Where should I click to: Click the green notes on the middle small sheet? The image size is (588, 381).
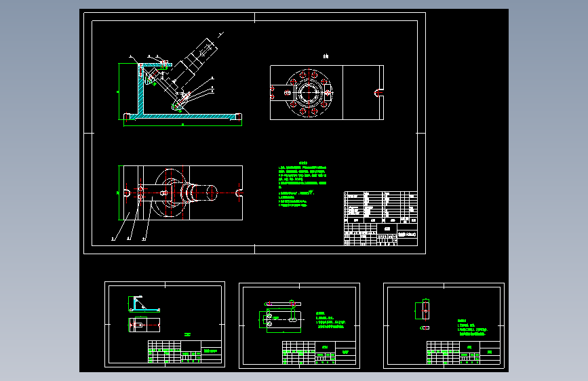[x=330, y=320]
